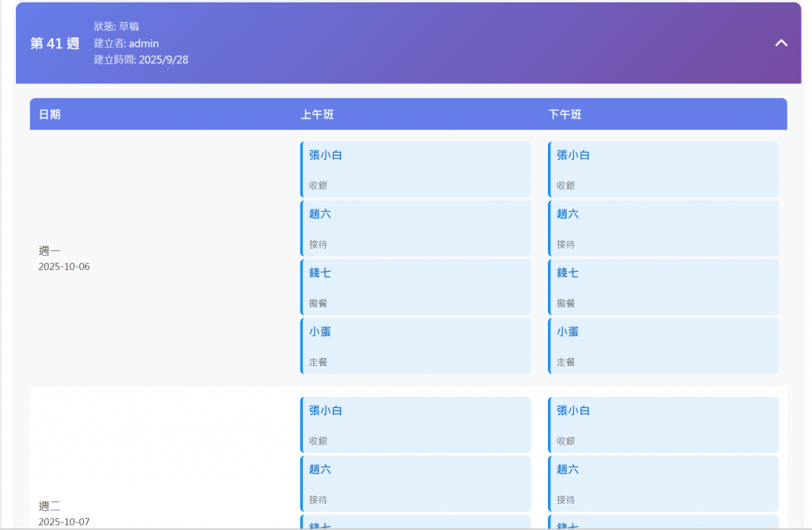This screenshot has width=812, height=530.
Task: Click the 建立時間: 2025/9/28 text
Action: click(x=141, y=59)
